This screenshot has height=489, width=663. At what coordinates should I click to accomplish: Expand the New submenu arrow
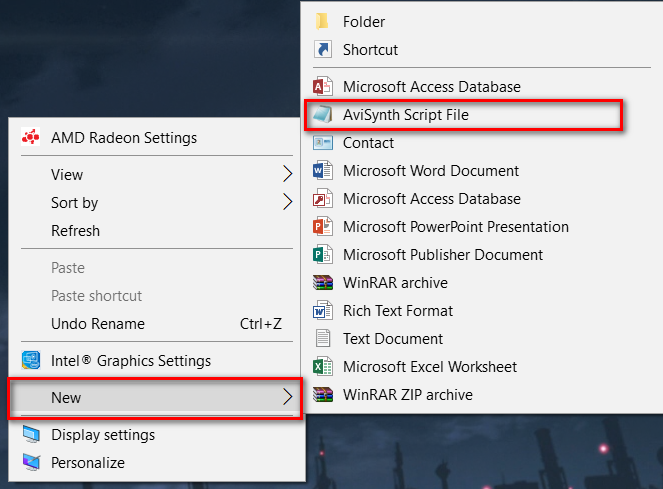click(288, 397)
